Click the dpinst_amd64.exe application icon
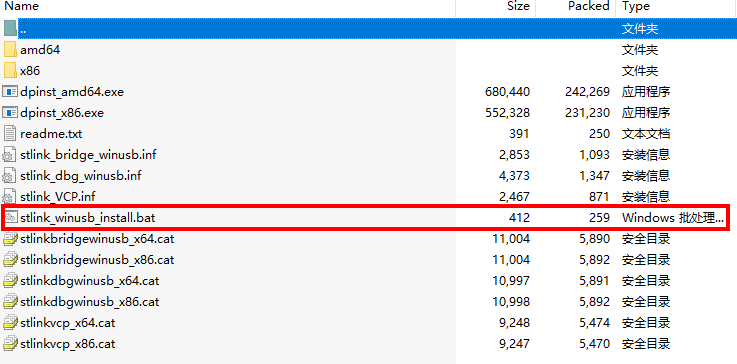 (x=10, y=92)
